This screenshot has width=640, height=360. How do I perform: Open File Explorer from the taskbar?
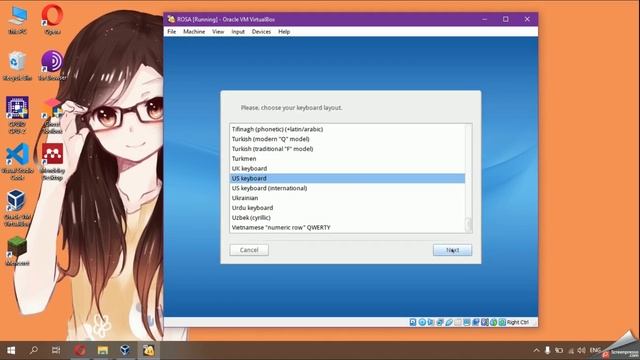[x=102, y=350]
